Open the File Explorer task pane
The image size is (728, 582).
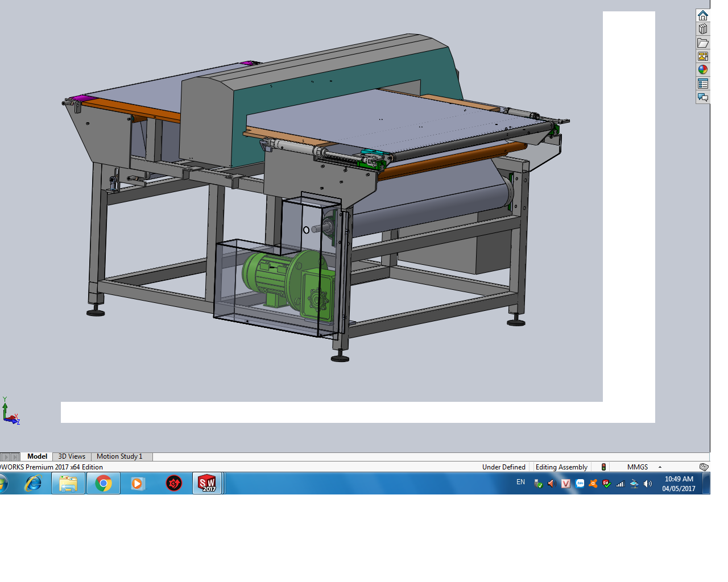703,43
